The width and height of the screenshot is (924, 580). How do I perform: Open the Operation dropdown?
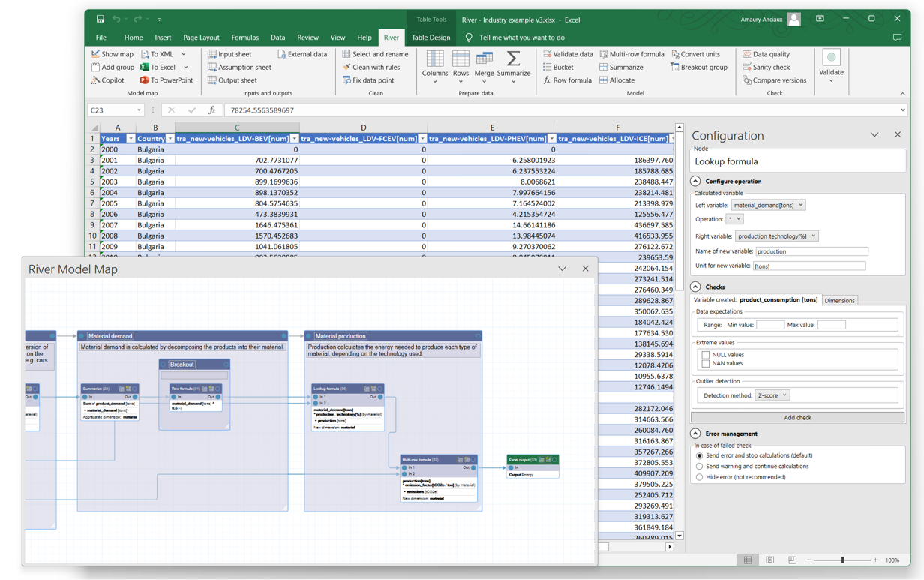[734, 219]
